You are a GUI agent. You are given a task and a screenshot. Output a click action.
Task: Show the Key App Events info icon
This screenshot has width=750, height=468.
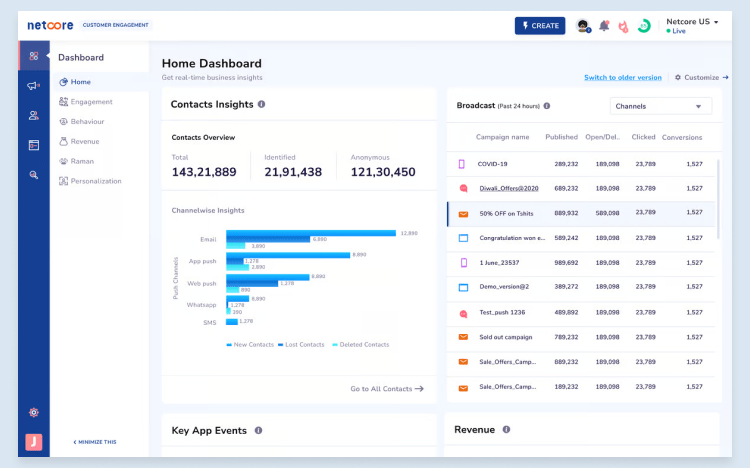tap(258, 430)
